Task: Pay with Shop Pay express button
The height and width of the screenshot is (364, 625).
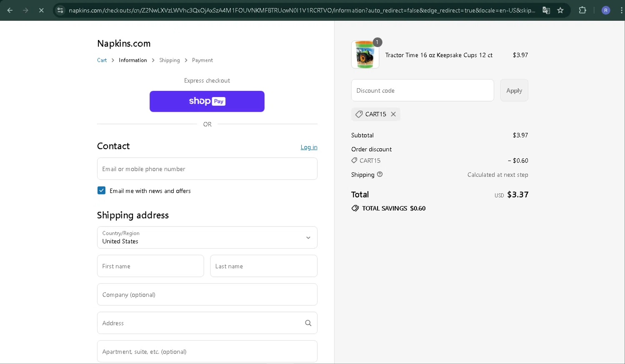Action: (207, 101)
